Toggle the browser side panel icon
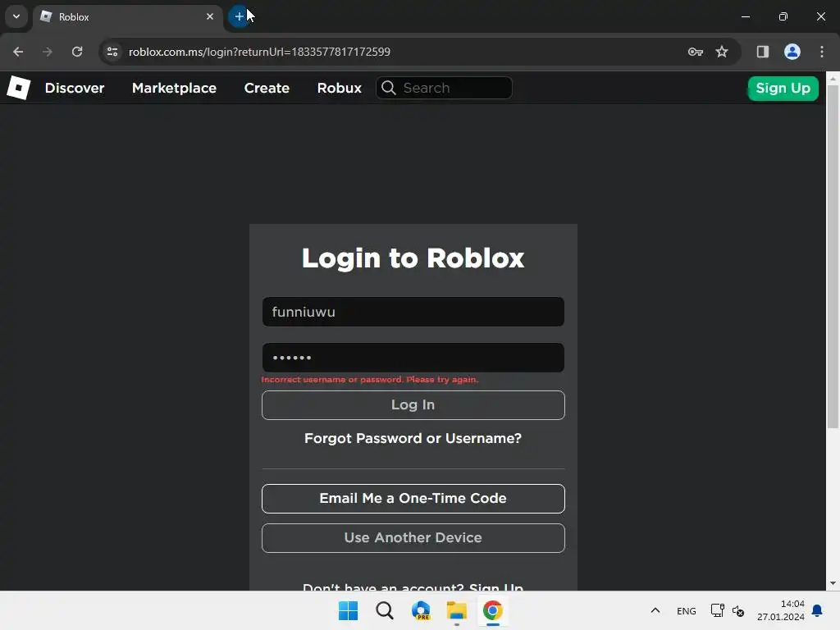 763,52
